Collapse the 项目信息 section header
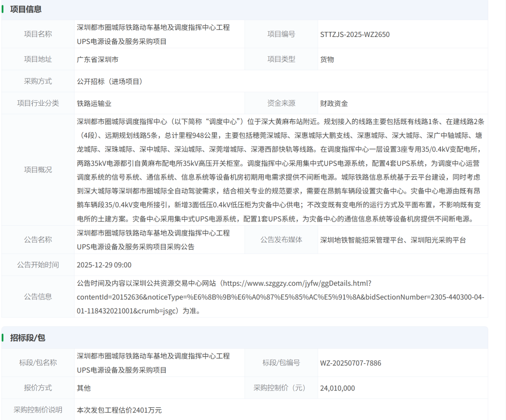Viewport: 506px width, 420px height. tap(27, 9)
